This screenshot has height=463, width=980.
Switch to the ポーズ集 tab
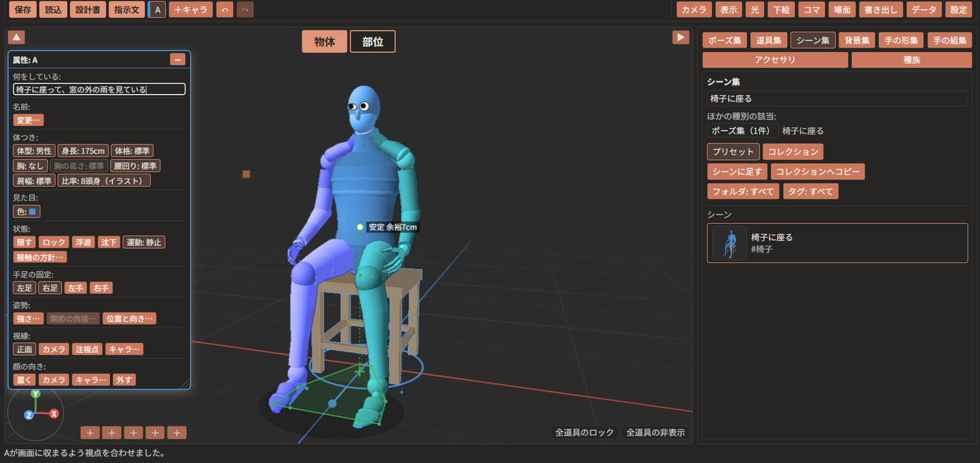(x=725, y=40)
